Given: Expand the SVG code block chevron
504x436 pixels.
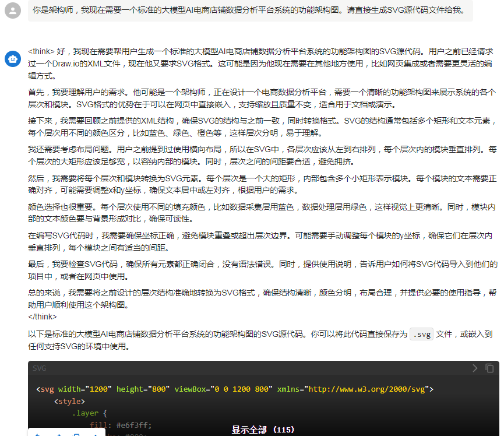Looking at the screenshot, I should point(475,368).
